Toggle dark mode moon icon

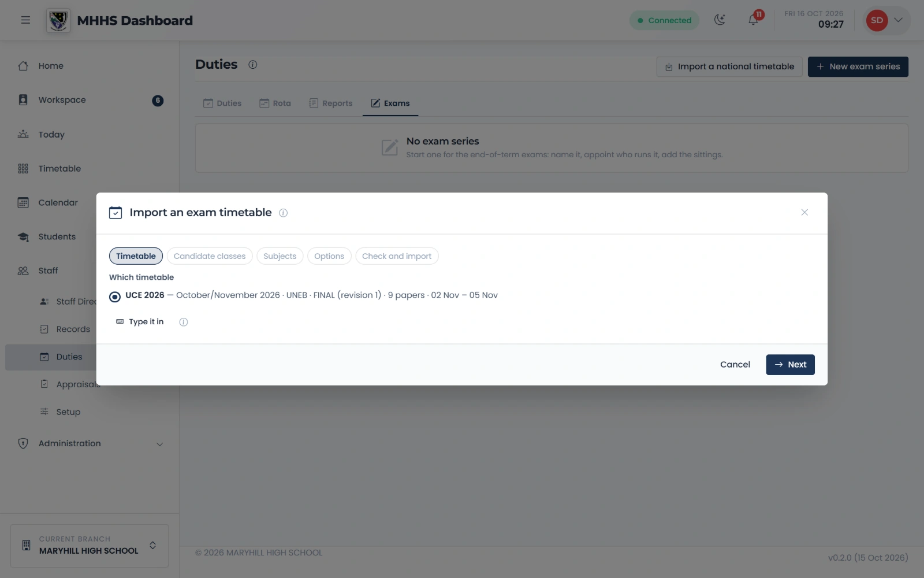[720, 20]
